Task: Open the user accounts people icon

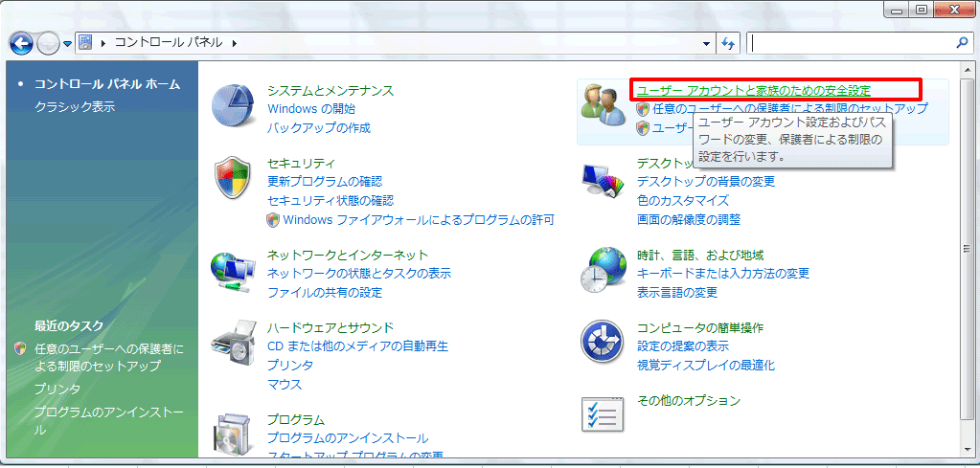Action: tap(604, 105)
